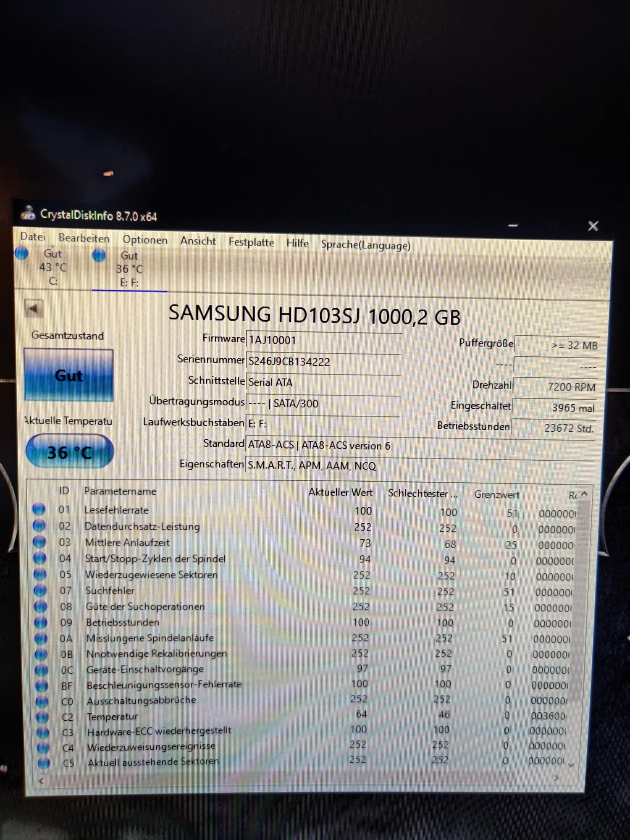Close the CrystalDiskInfo window

point(593,226)
